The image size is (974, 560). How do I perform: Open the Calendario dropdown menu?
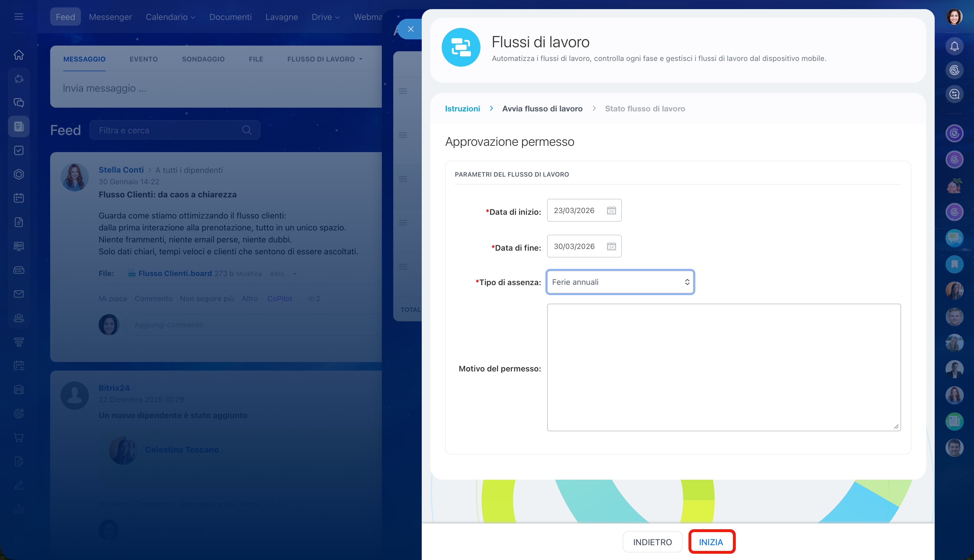click(170, 17)
